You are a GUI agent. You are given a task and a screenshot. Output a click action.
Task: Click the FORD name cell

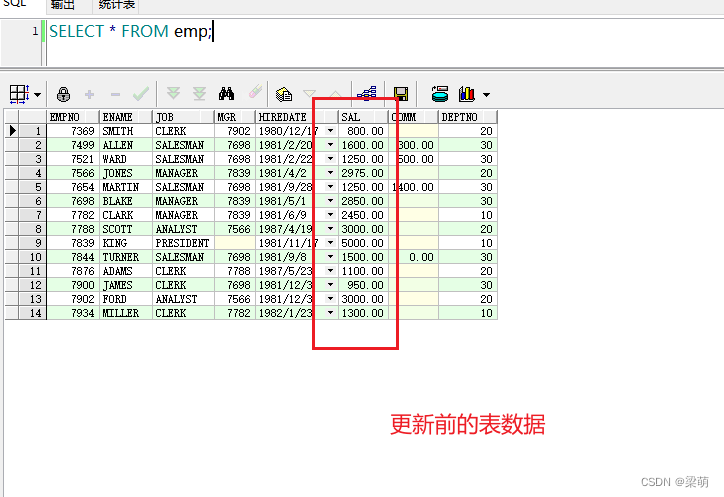coord(126,299)
